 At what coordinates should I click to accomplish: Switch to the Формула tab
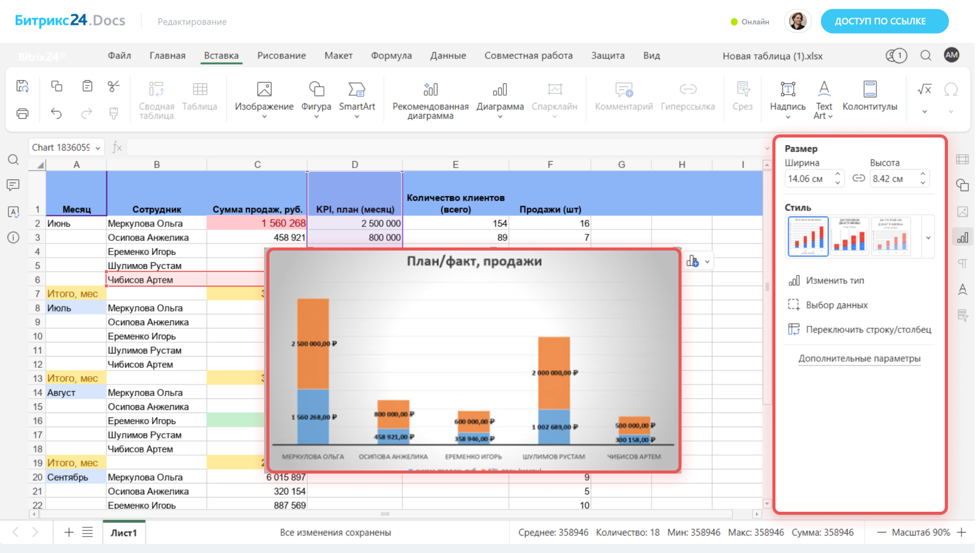click(391, 56)
